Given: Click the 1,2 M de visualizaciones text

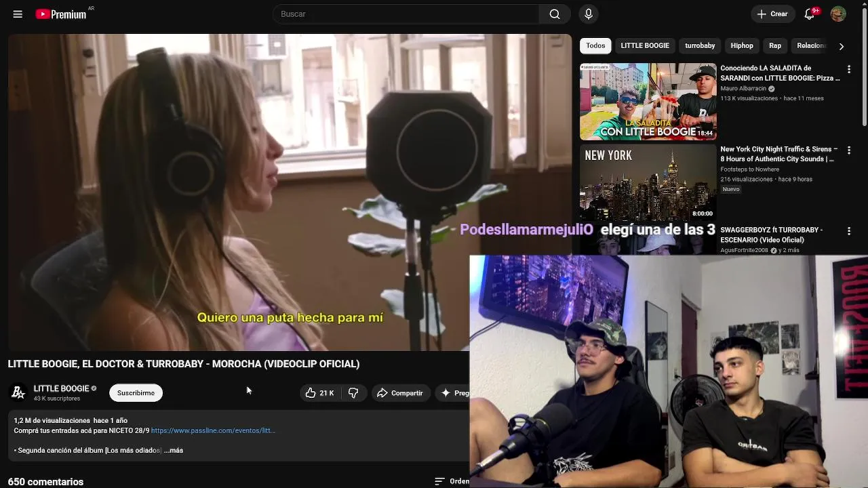Looking at the screenshot, I should pos(52,421).
